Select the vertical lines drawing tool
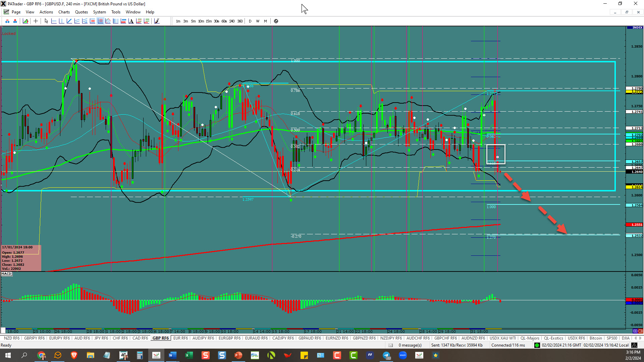The width and height of the screenshot is (644, 362). (x=115, y=21)
